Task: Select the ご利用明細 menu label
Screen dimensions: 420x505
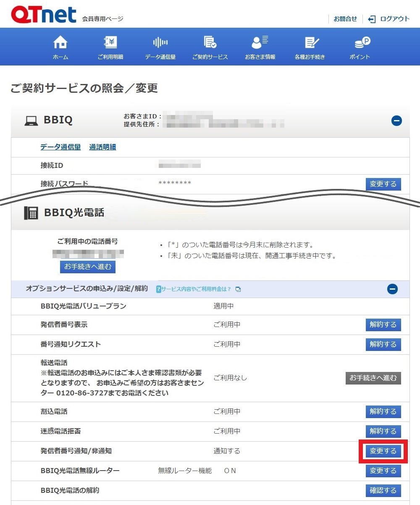Action: coord(110,57)
